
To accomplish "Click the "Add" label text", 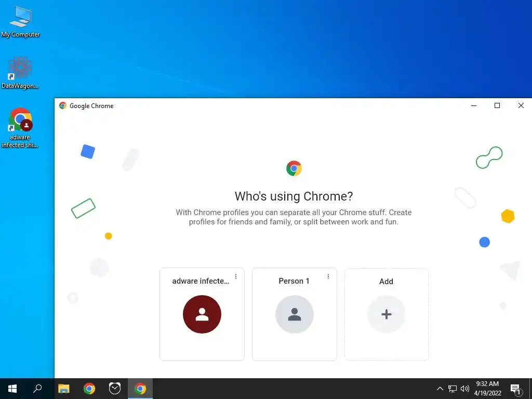I will [x=386, y=281].
